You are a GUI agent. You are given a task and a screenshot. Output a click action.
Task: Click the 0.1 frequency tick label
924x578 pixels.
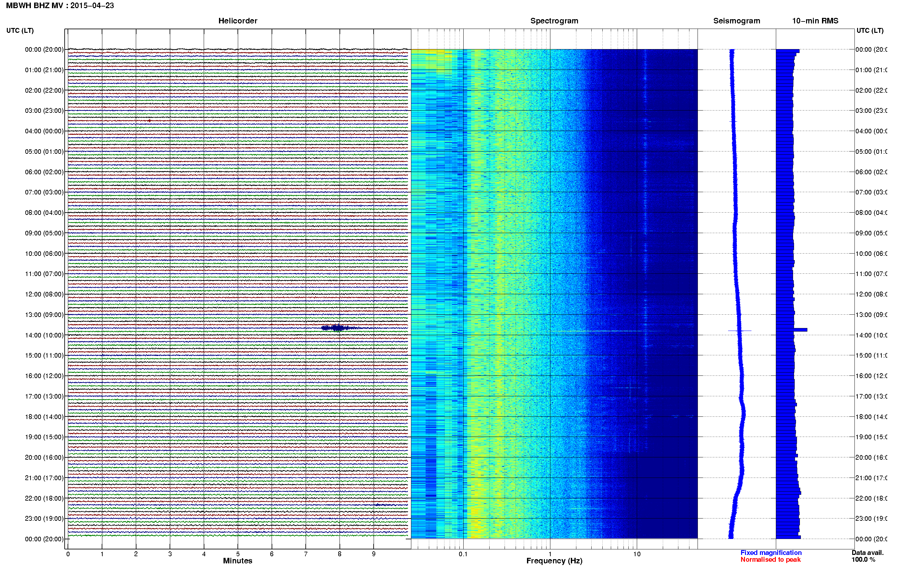coord(463,554)
